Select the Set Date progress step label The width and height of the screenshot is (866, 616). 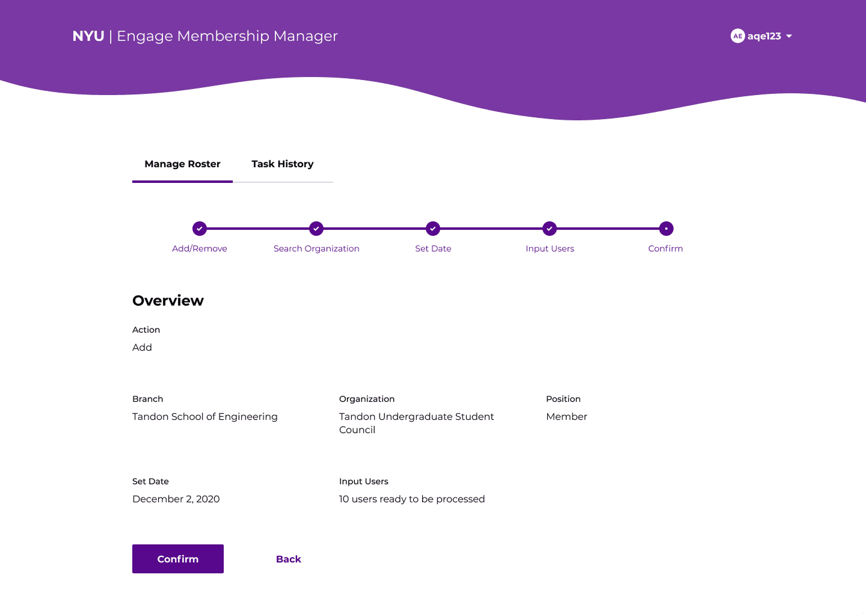pos(433,248)
